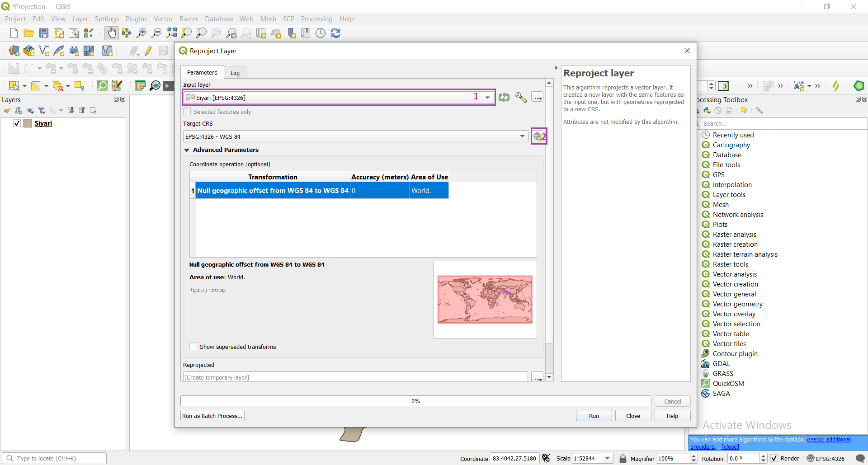The width and height of the screenshot is (868, 465).
Task: Click Run as Batch Process button
Action: 212,416
